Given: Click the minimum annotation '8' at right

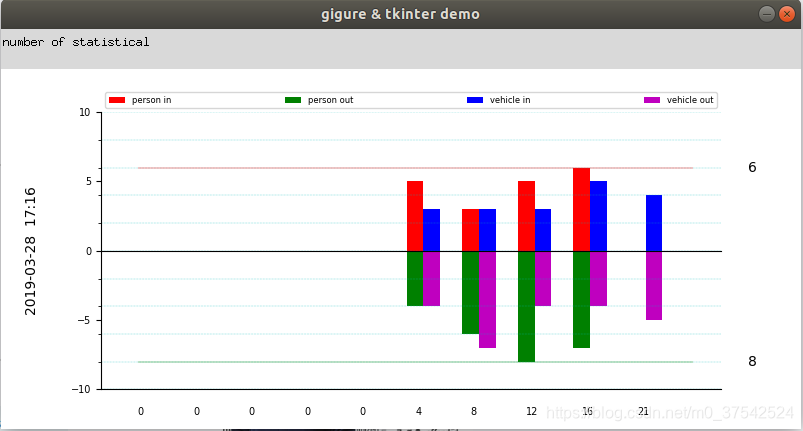Looking at the screenshot, I should pos(752,361).
